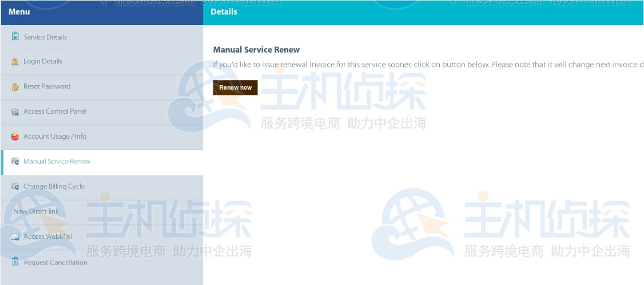Select the Manual Service Renew menu label
Image resolution: width=644 pixels, height=285 pixels.
(x=57, y=162)
